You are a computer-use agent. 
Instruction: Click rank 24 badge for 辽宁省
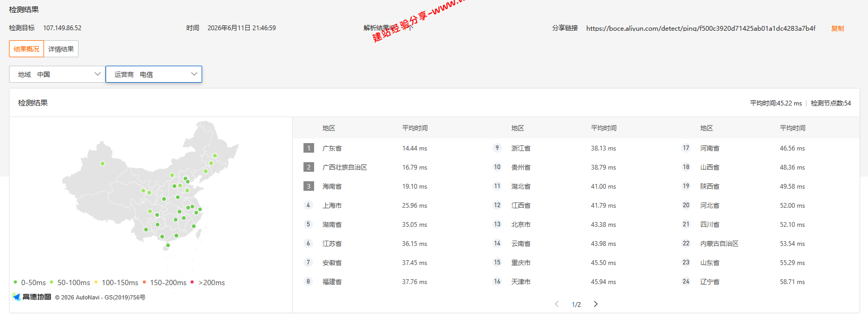pyautogui.click(x=686, y=281)
